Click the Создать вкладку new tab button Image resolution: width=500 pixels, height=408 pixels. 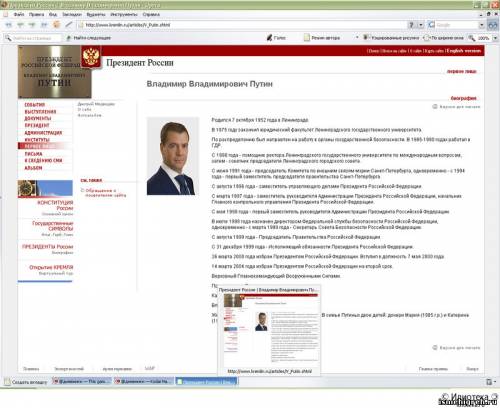tap(26, 382)
